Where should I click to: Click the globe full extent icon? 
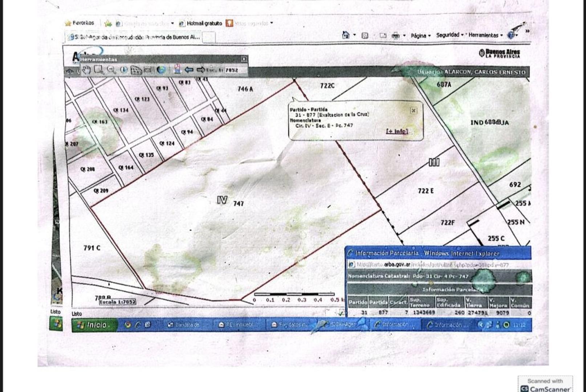(x=161, y=70)
